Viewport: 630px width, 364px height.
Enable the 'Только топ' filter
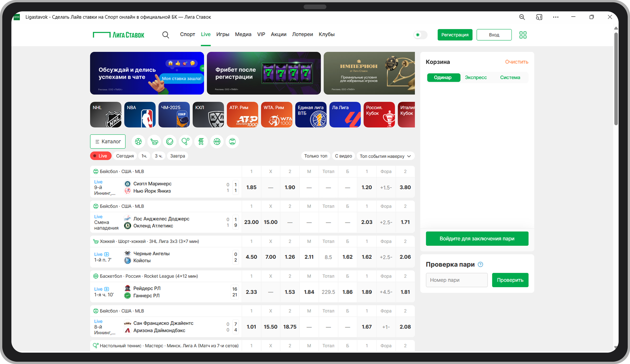[316, 156]
